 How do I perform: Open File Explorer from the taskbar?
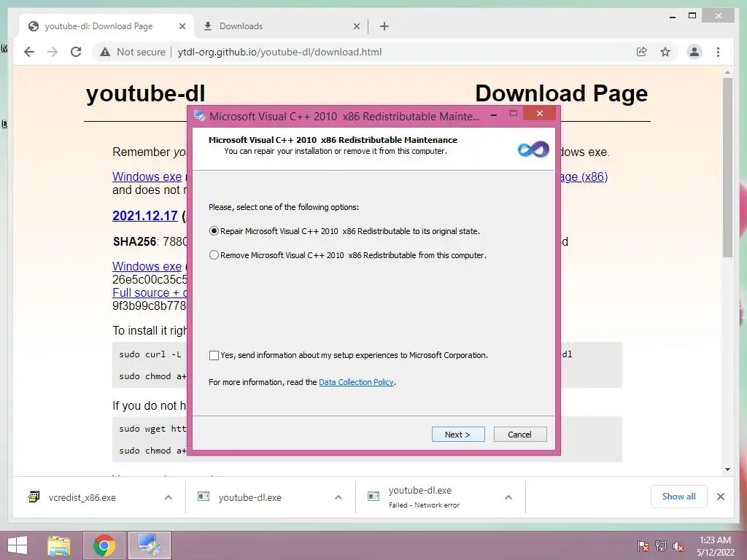[x=59, y=545]
